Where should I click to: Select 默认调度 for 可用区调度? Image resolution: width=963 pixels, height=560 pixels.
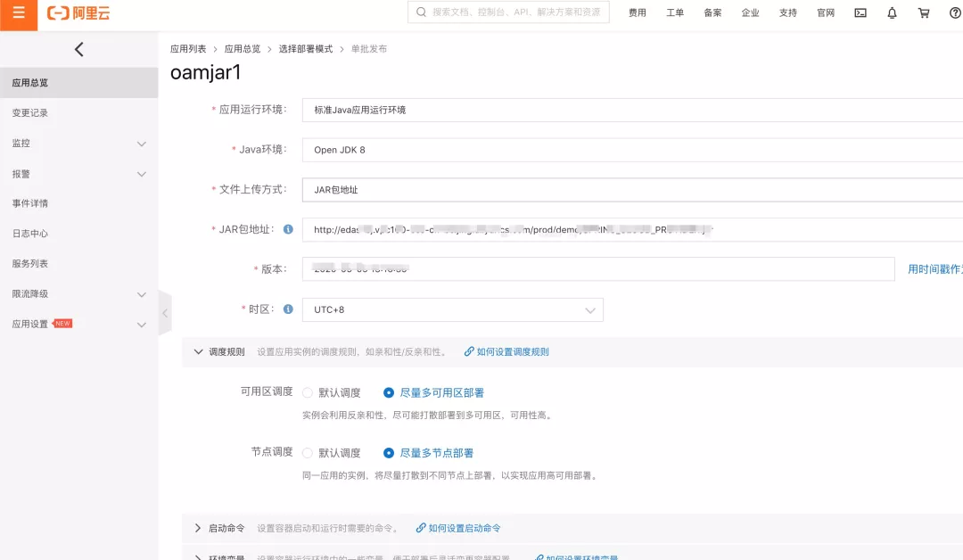pos(308,392)
